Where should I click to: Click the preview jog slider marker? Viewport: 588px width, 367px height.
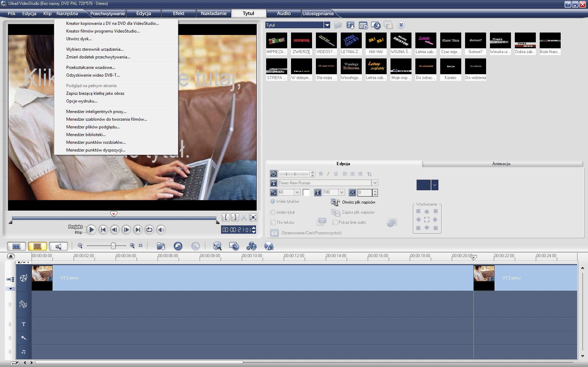[113, 214]
